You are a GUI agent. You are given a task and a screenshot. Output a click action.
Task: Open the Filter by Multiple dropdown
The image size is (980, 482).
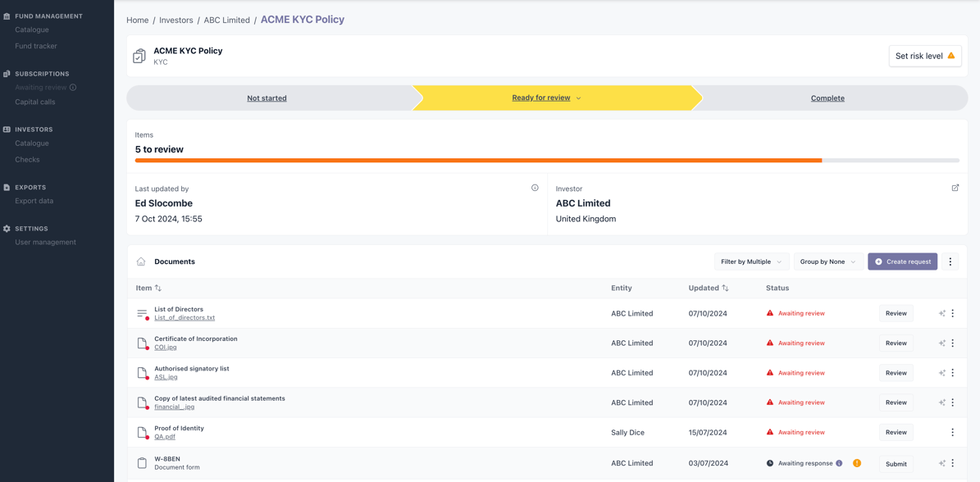(750, 261)
